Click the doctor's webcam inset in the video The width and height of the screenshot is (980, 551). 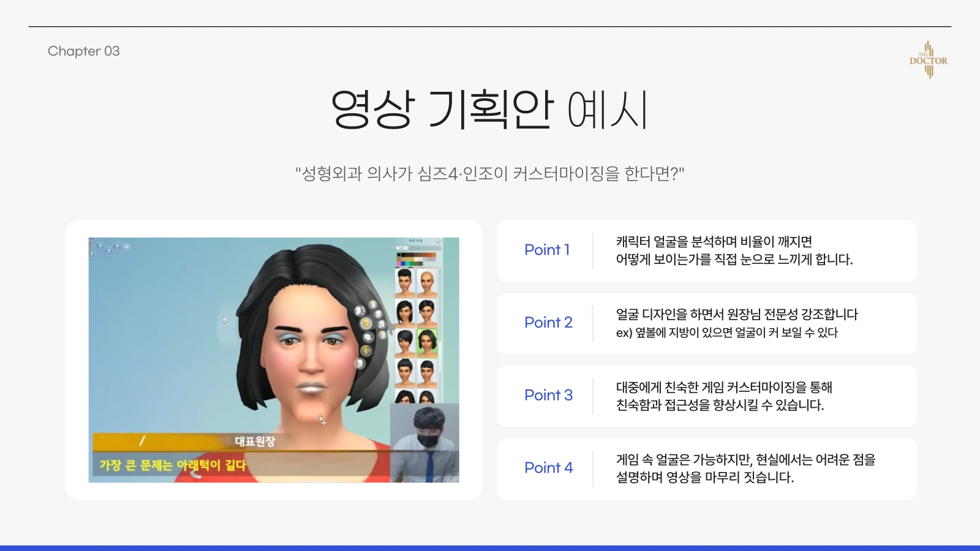tap(424, 443)
